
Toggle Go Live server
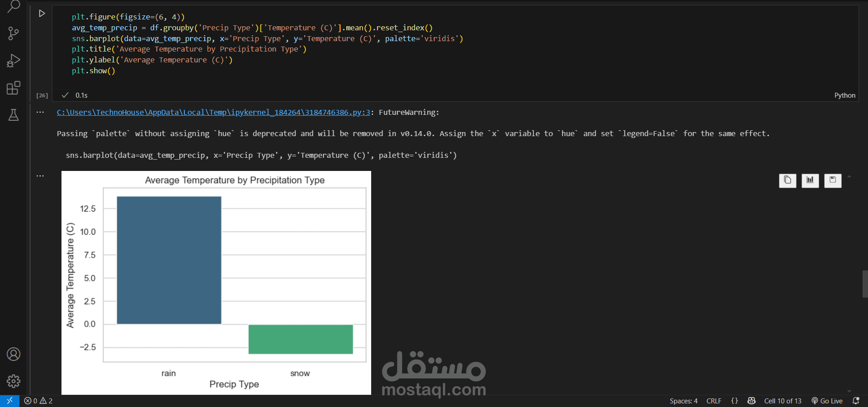pyautogui.click(x=827, y=401)
